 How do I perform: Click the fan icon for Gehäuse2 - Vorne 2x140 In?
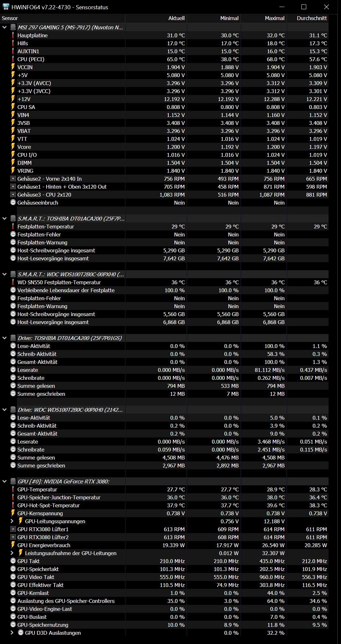click(13, 178)
